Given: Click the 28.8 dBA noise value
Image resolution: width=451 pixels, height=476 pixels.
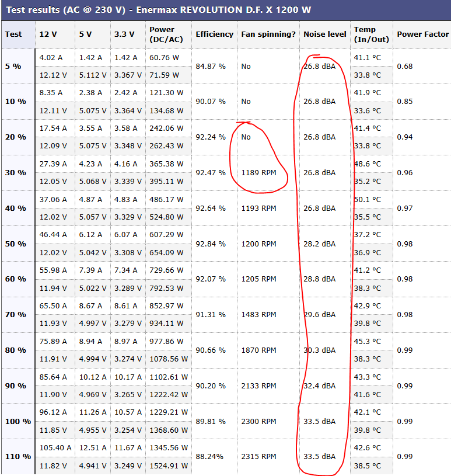Looking at the screenshot, I should (x=320, y=279).
